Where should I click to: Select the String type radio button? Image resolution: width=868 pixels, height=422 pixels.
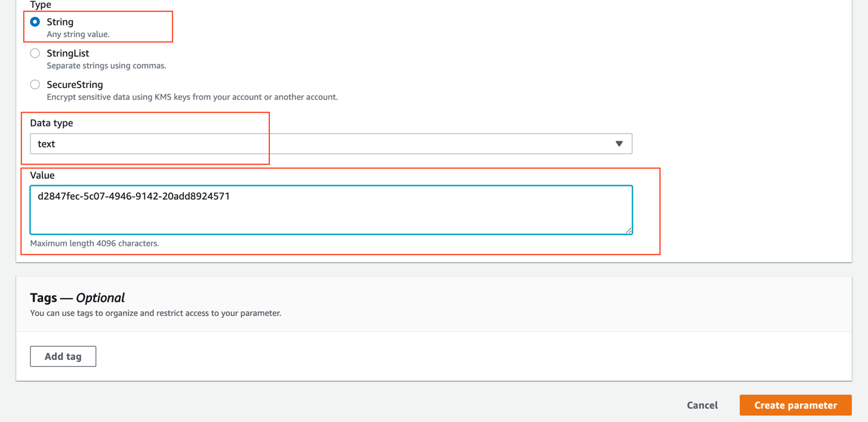[35, 22]
